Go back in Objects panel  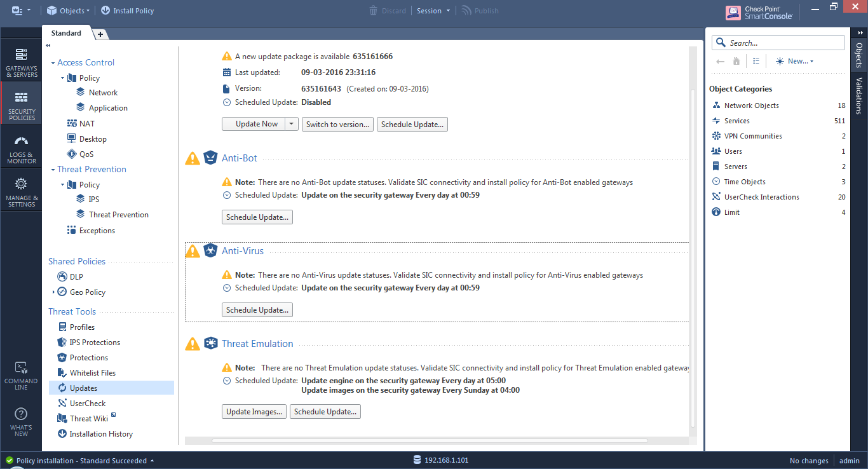coord(720,61)
